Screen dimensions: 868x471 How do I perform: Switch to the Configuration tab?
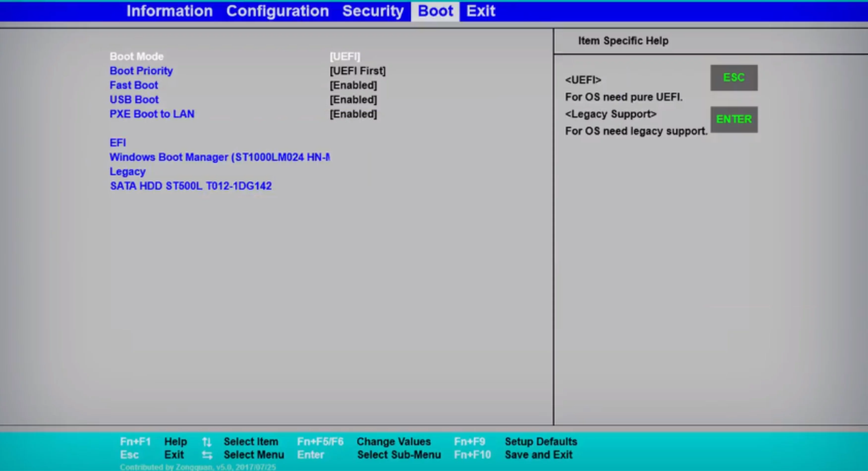click(277, 11)
